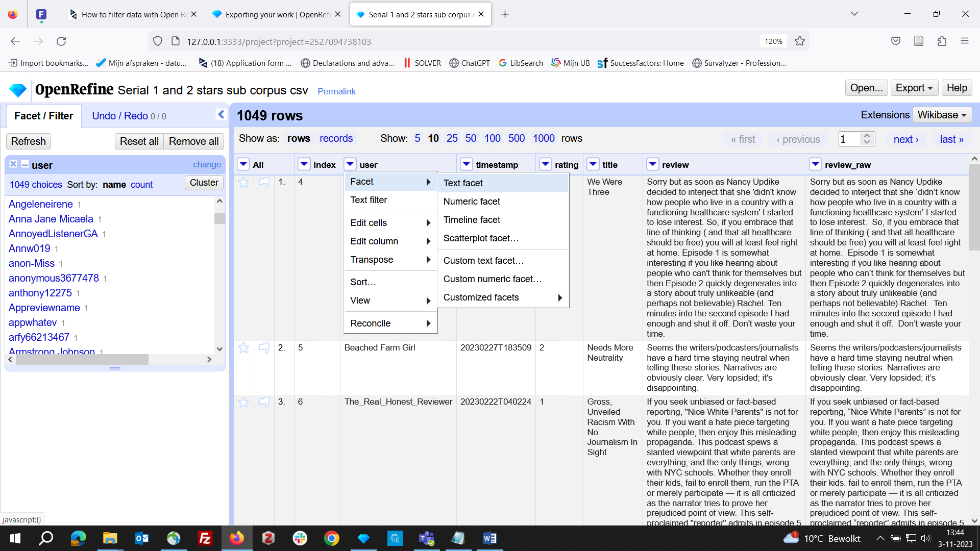Viewport: 980px width, 551px height.
Task: Minimize the user facet panel
Action: (x=24, y=164)
